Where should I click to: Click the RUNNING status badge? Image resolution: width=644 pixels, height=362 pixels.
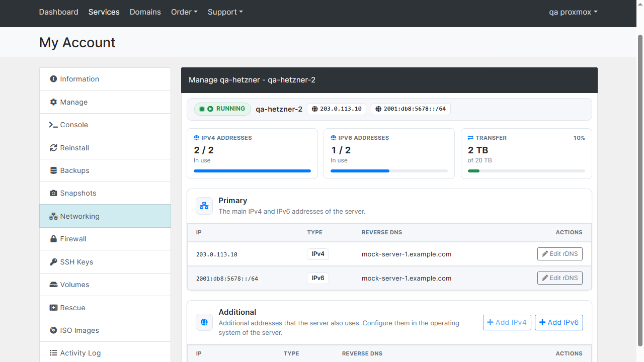[x=222, y=109]
